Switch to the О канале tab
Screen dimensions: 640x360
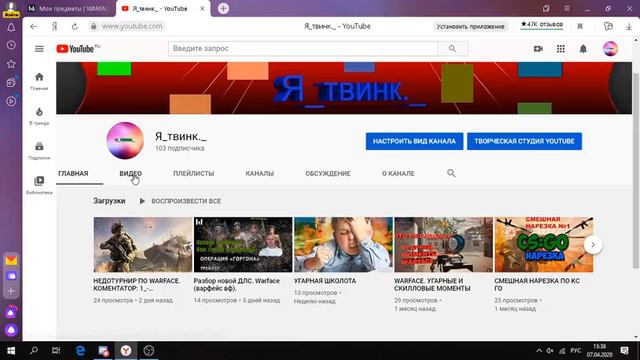398,173
